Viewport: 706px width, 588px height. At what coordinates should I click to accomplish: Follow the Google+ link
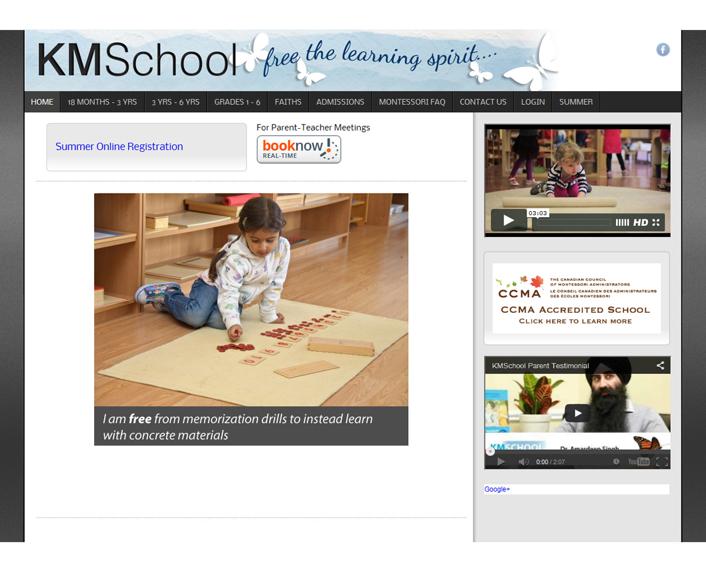click(497, 489)
